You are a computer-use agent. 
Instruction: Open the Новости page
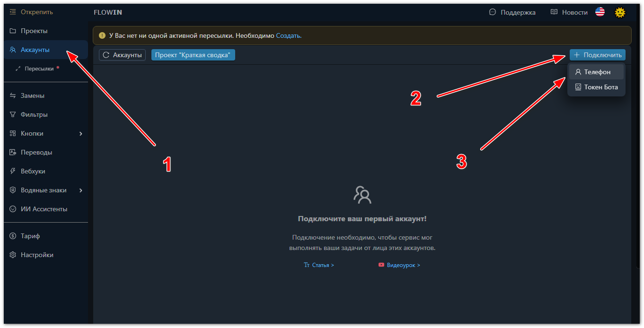569,12
